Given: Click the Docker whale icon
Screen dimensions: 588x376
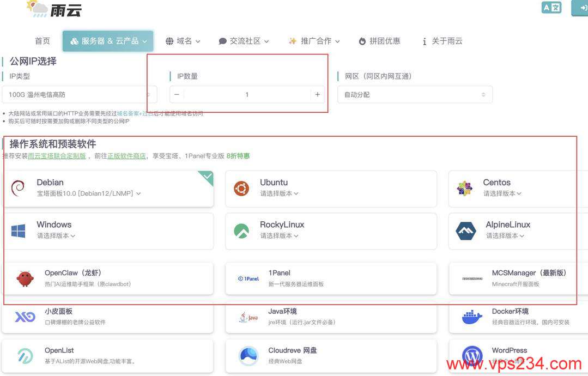Looking at the screenshot, I should 472,317.
